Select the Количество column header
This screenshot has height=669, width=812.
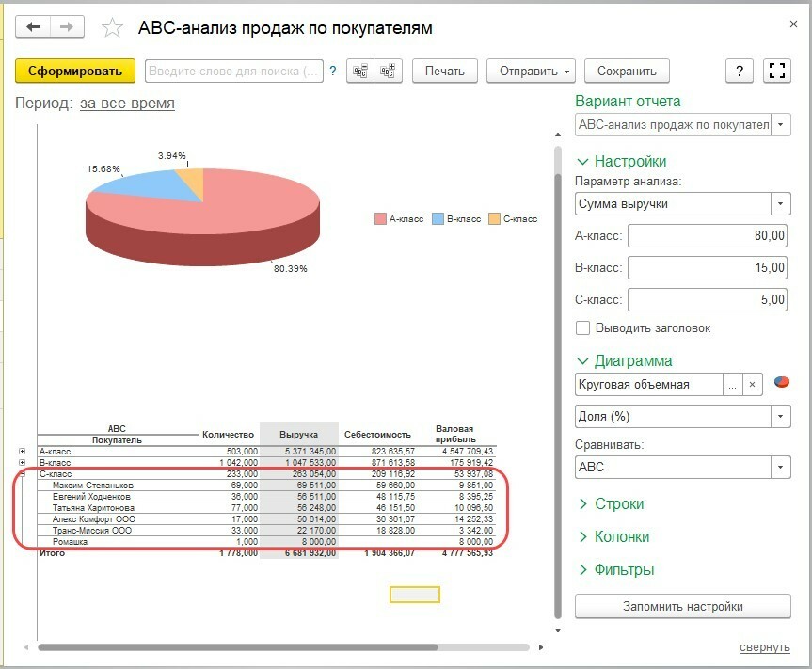(229, 435)
